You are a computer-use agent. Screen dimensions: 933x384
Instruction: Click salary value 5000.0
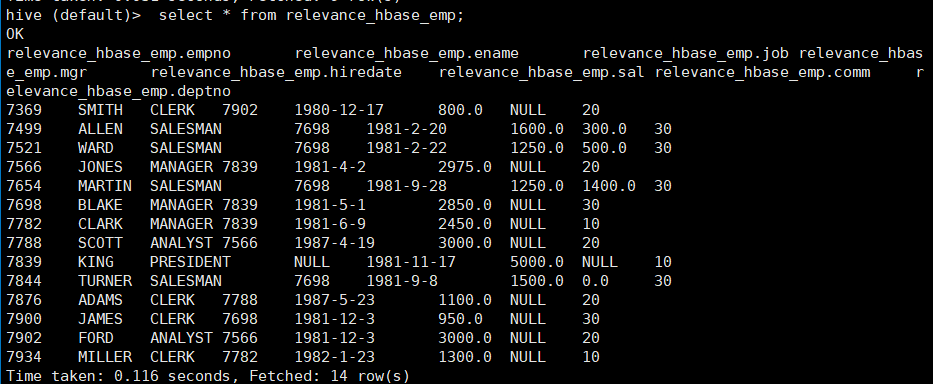(x=537, y=263)
